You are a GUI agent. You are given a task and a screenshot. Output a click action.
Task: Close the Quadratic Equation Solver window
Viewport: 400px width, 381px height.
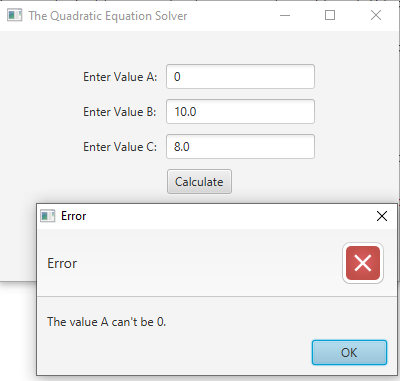(x=376, y=15)
